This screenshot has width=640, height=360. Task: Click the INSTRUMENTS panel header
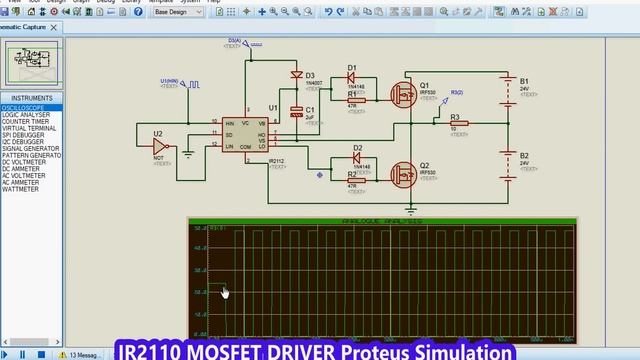tap(32, 98)
